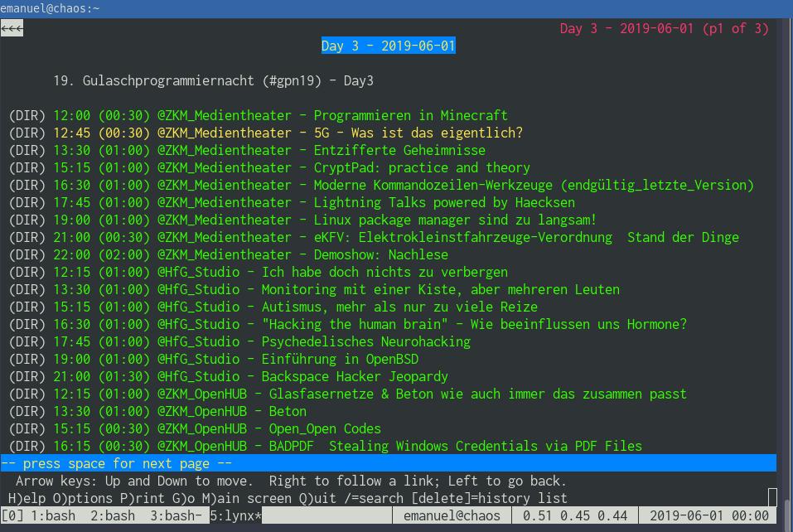Click the 'Arrow keys: Up and Down to move' help line
Viewport: 793px width, 532px height.
291,481
